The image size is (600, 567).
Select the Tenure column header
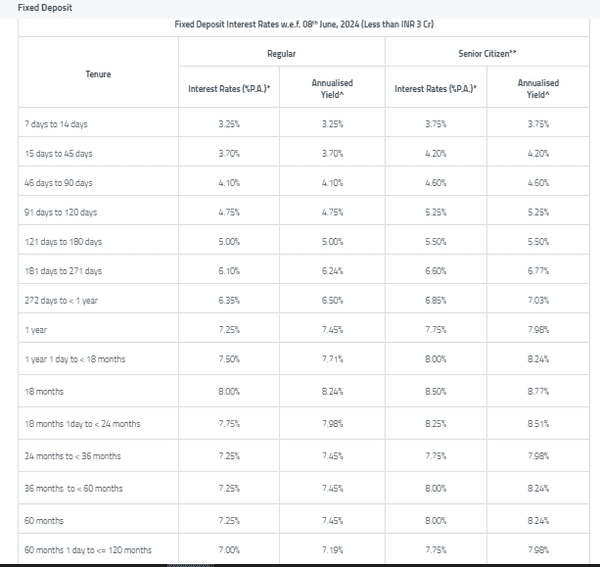click(x=98, y=73)
